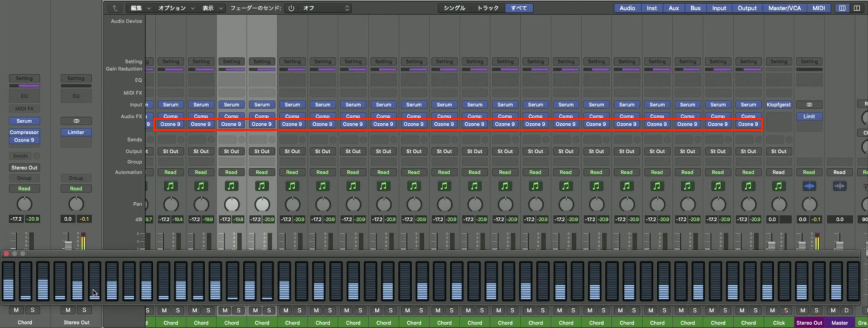This screenshot has height=328, width=868.
Task: Click the EQ slot in inspector Chord strip
Action: (24, 96)
